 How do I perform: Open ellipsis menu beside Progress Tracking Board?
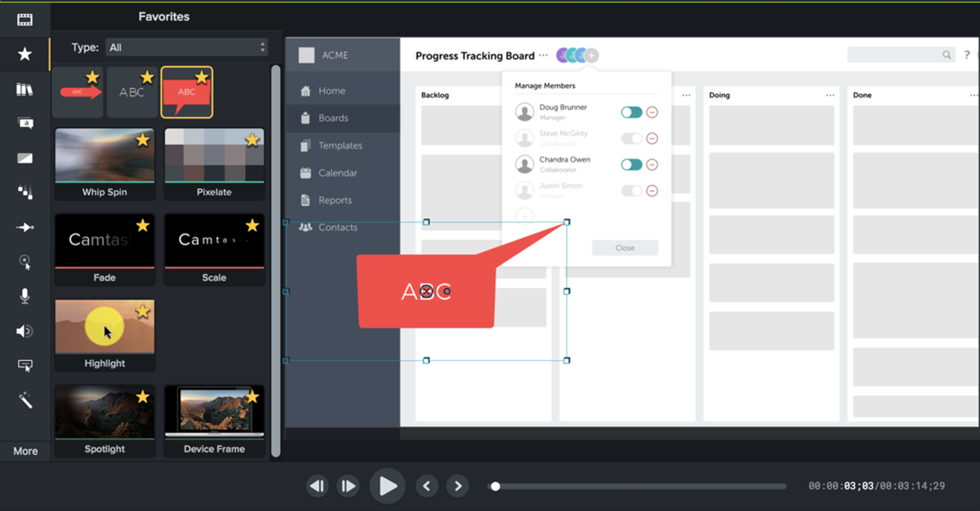[x=543, y=56]
